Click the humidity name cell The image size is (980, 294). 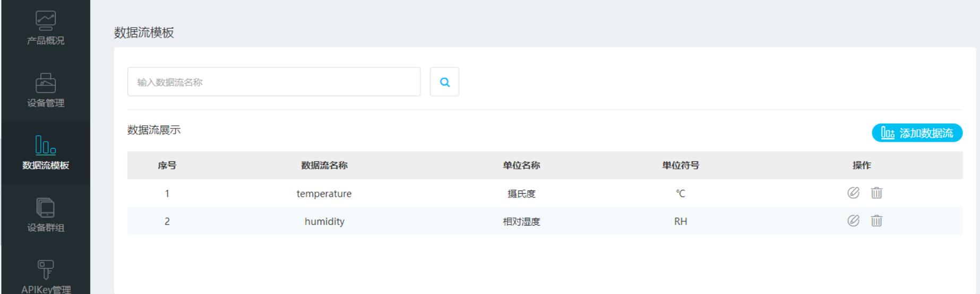pos(324,221)
